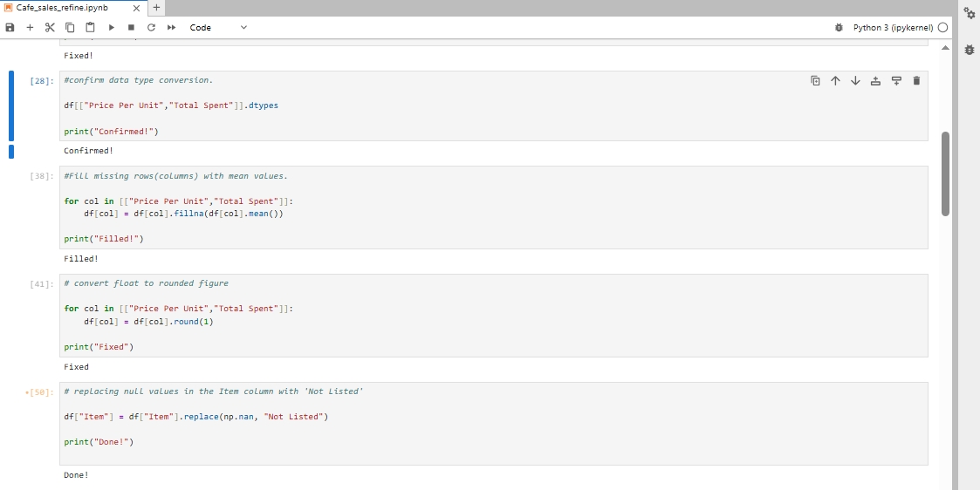Click inside the replace np.nan code cell
The width and height of the screenshot is (980, 490).
[494, 423]
